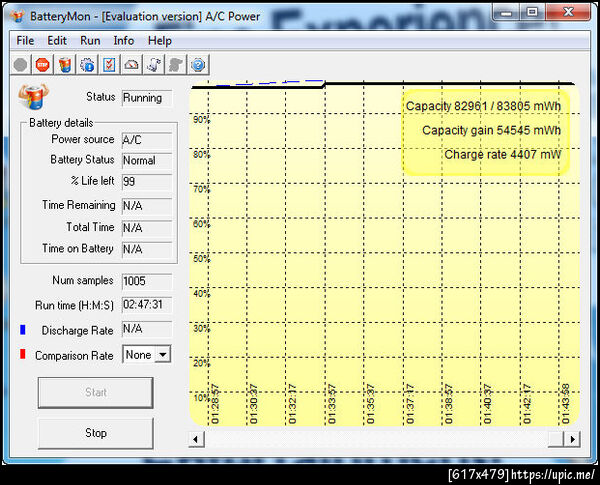The width and height of the screenshot is (600, 485).
Task: Click the 'Battery details' group label
Action: point(61,123)
